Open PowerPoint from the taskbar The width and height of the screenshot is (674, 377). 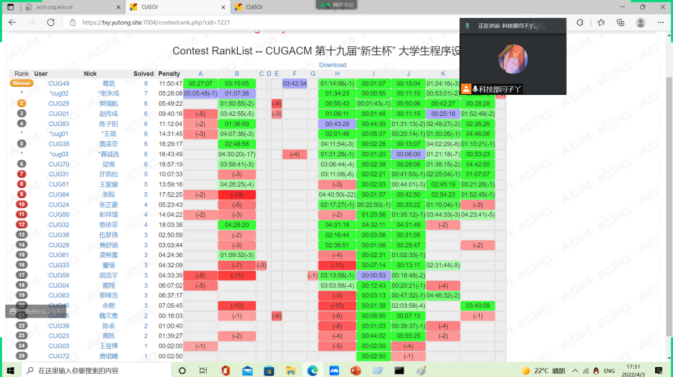click(x=355, y=370)
